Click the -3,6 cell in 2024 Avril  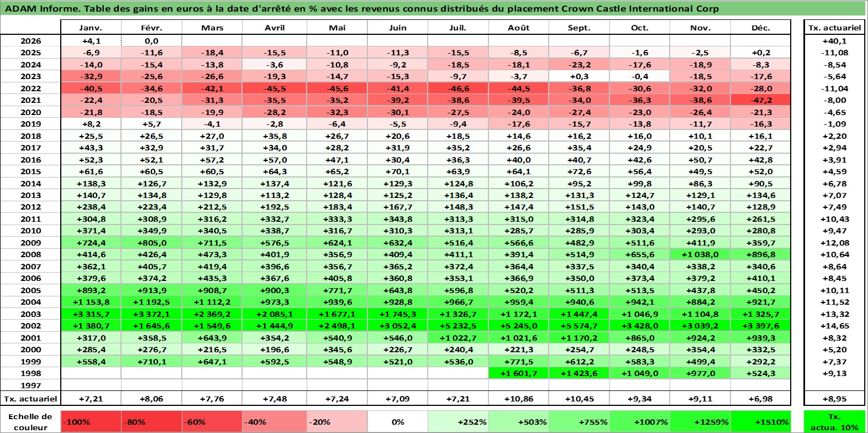pyautogui.click(x=275, y=65)
